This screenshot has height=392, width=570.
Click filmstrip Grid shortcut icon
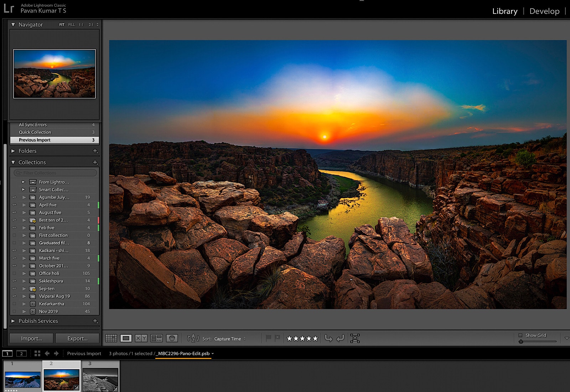[x=37, y=354]
